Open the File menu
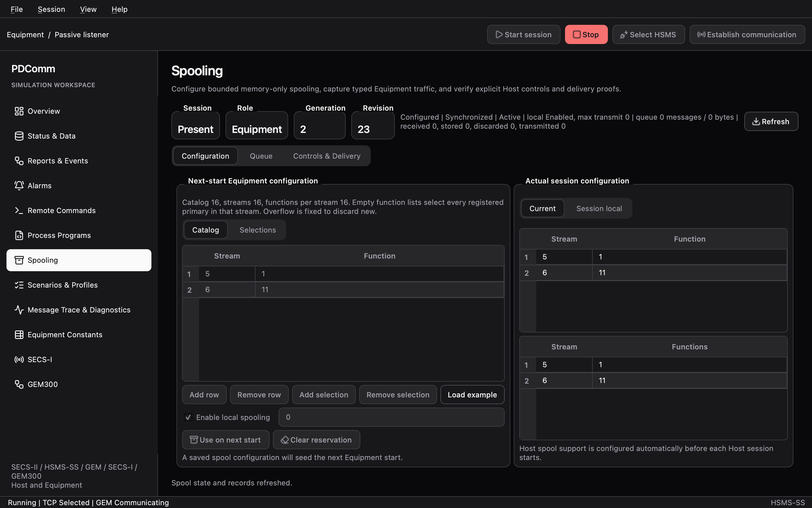Viewport: 812px width, 508px height. coord(17,9)
